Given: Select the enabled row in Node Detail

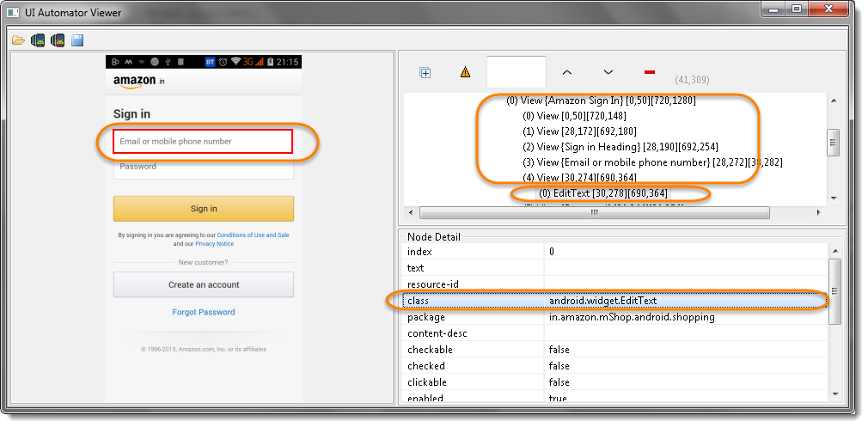Looking at the screenshot, I should click(x=615, y=398).
